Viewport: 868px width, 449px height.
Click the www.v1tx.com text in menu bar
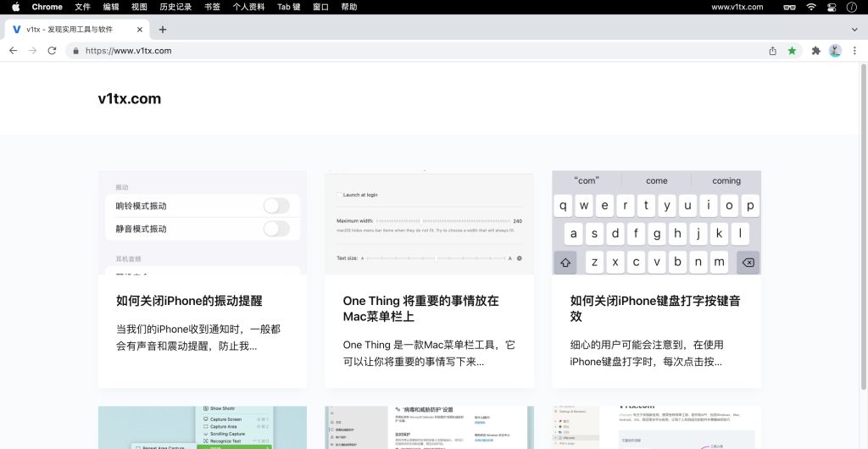pos(737,7)
